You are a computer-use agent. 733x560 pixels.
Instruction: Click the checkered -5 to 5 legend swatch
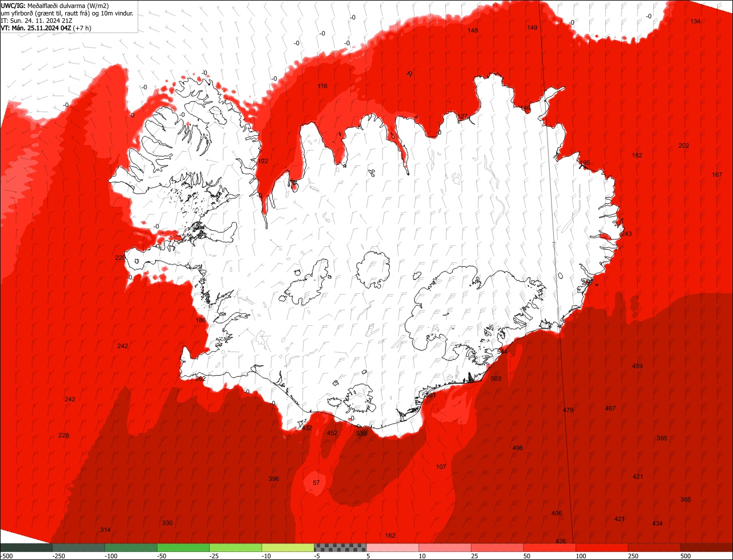[340, 547]
